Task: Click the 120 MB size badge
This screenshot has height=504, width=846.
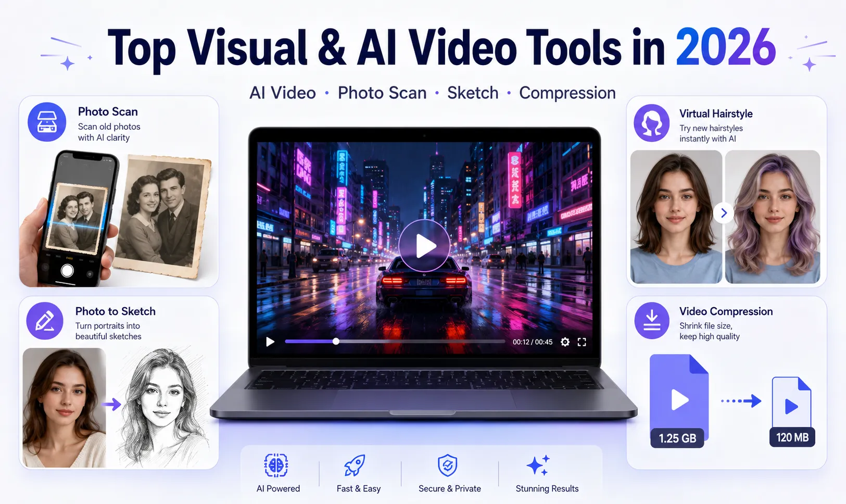Action: (x=792, y=437)
